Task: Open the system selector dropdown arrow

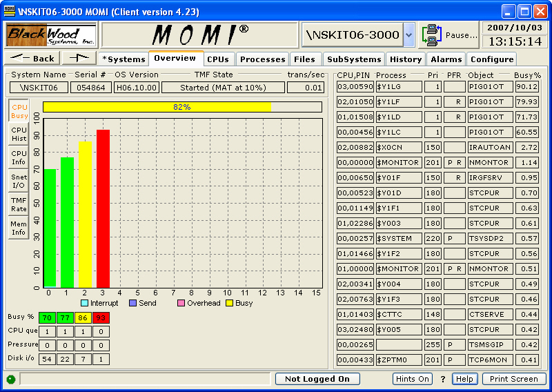Action: 408,35
